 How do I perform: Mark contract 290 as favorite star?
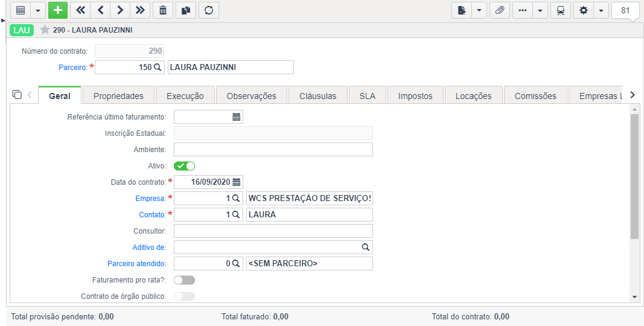coord(45,30)
